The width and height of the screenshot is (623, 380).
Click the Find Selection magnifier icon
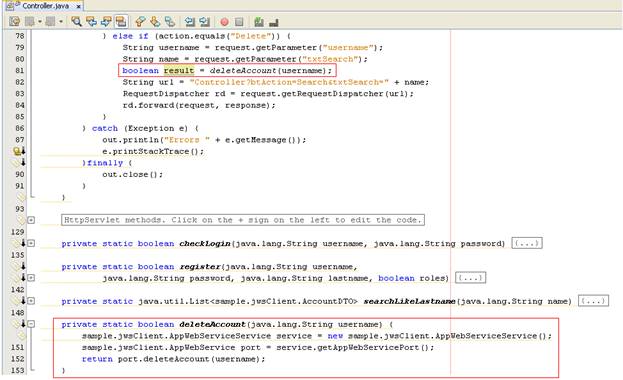tap(76, 21)
